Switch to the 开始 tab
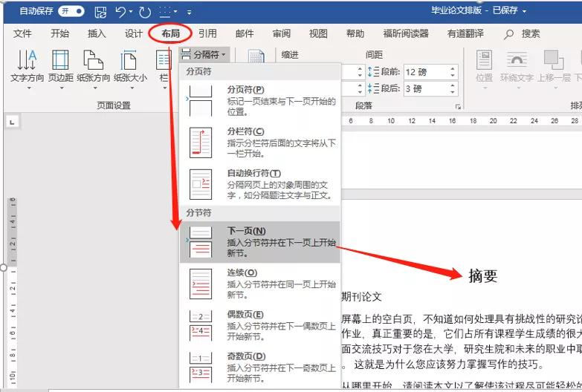The width and height of the screenshot is (582, 392). coord(59,33)
